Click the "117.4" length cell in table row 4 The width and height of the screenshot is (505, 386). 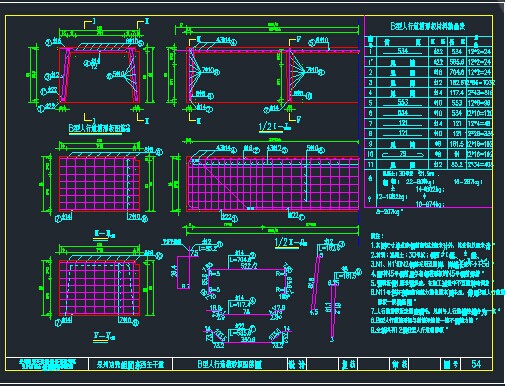457,93
